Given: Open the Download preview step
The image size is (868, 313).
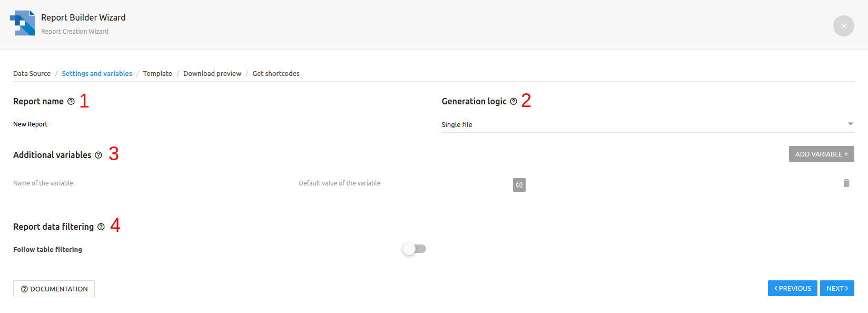Looking at the screenshot, I should 212,73.
